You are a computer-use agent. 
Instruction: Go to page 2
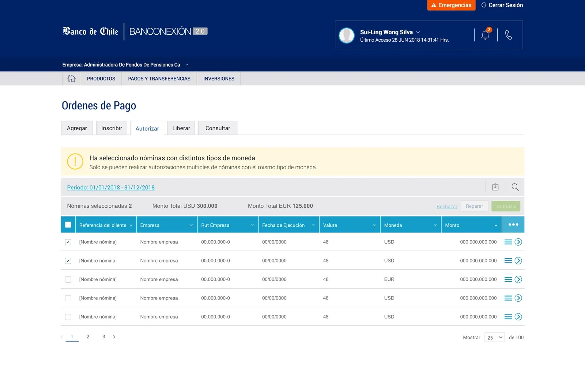point(88,337)
